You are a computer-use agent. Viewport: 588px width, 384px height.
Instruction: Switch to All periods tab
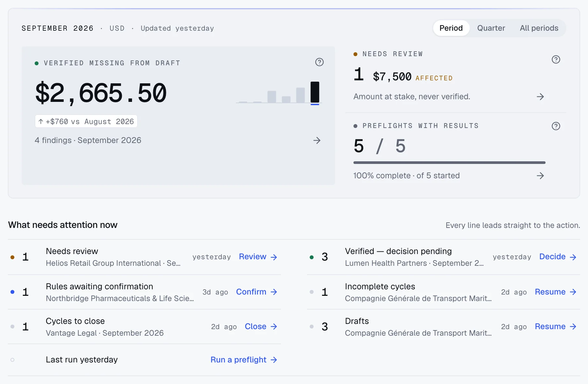coord(539,28)
